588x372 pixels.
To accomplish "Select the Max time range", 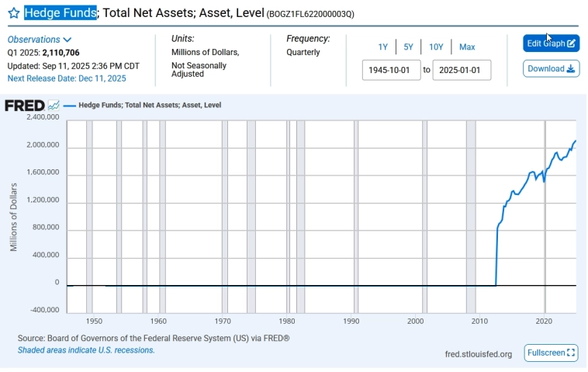I will pos(467,47).
